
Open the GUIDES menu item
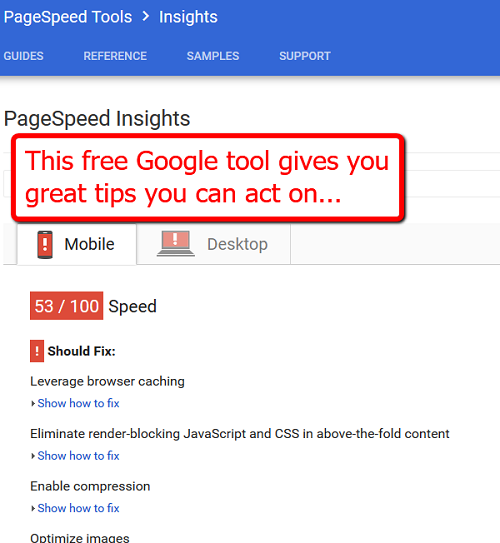coord(24,56)
